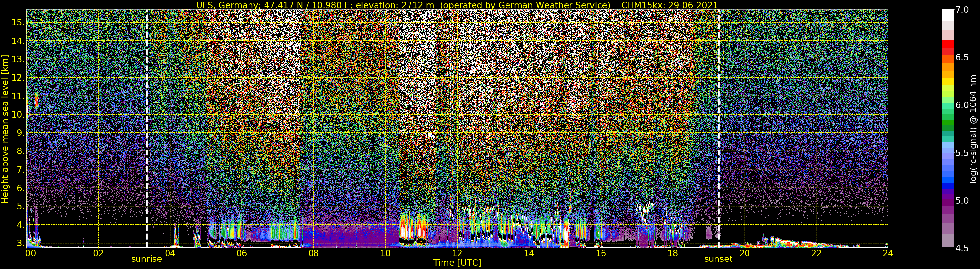Click the 'sunset' label under the time axis
Image resolution: width=980 pixels, height=269 pixels.
(x=718, y=259)
